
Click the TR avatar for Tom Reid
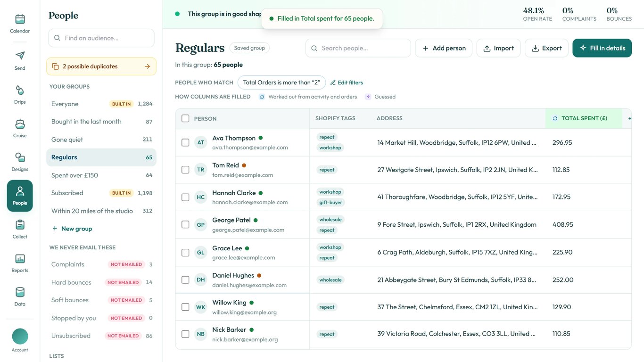[x=201, y=170]
